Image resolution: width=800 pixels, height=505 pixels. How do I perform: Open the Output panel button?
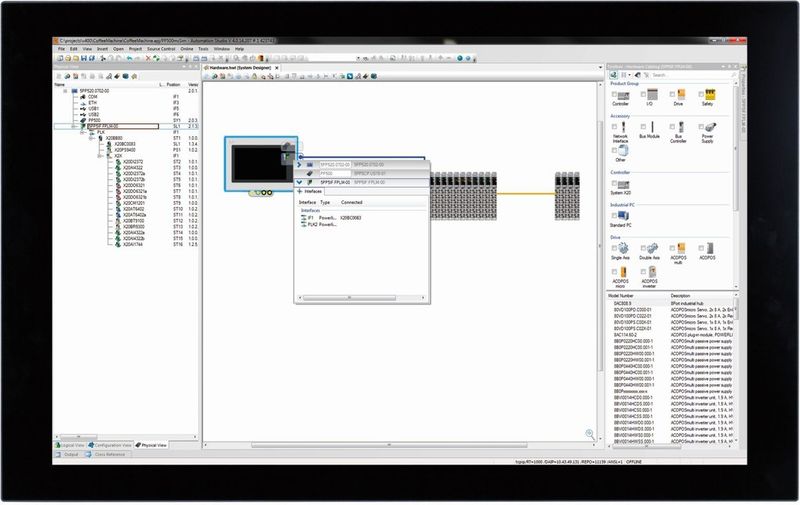[x=67, y=454]
